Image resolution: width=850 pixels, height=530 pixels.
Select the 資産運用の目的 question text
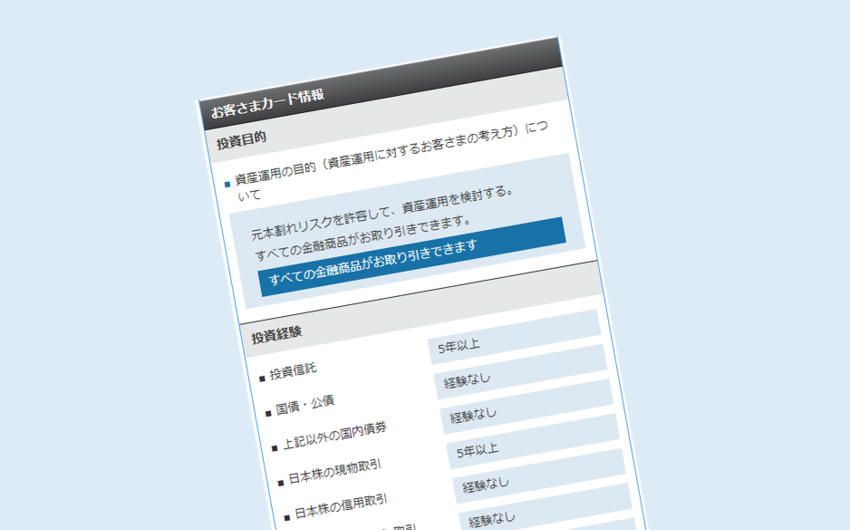point(391,161)
